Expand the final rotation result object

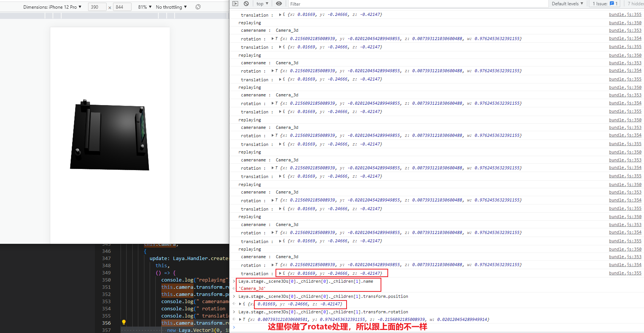(x=240, y=319)
